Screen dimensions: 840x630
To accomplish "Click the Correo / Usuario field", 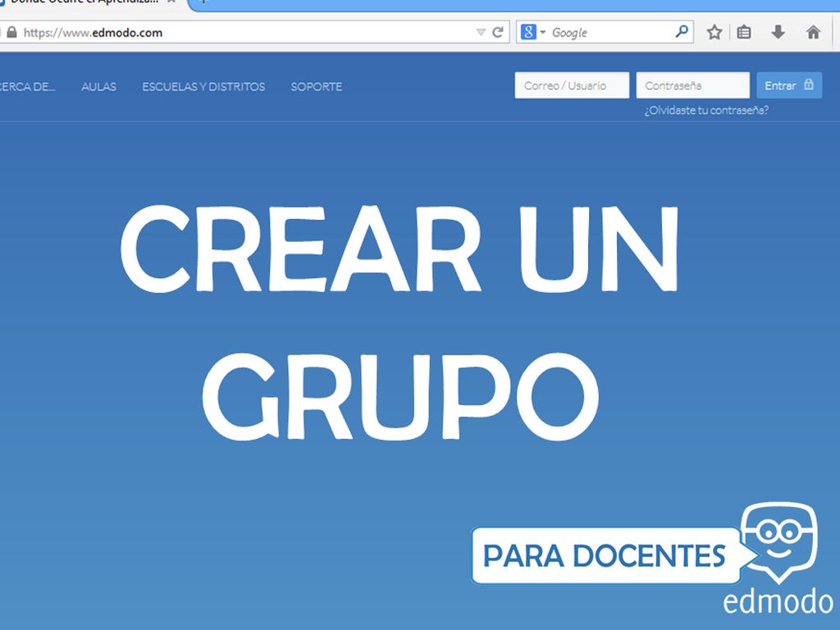I will [572, 85].
